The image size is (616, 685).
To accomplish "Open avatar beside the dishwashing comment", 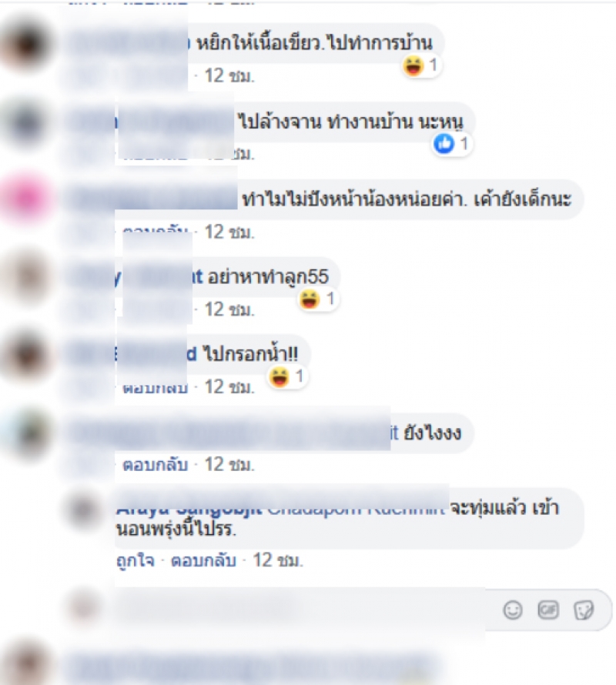I will pos(27,122).
